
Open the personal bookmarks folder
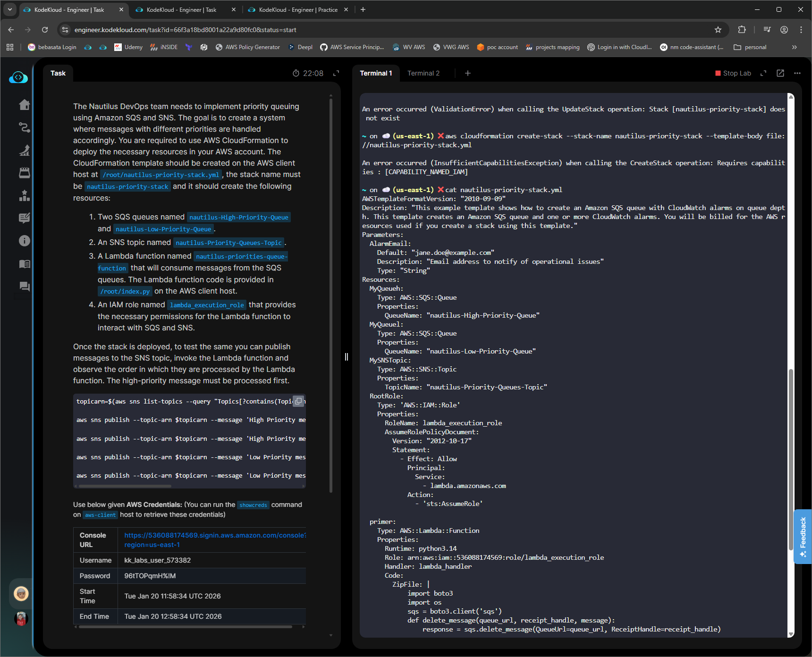point(750,47)
